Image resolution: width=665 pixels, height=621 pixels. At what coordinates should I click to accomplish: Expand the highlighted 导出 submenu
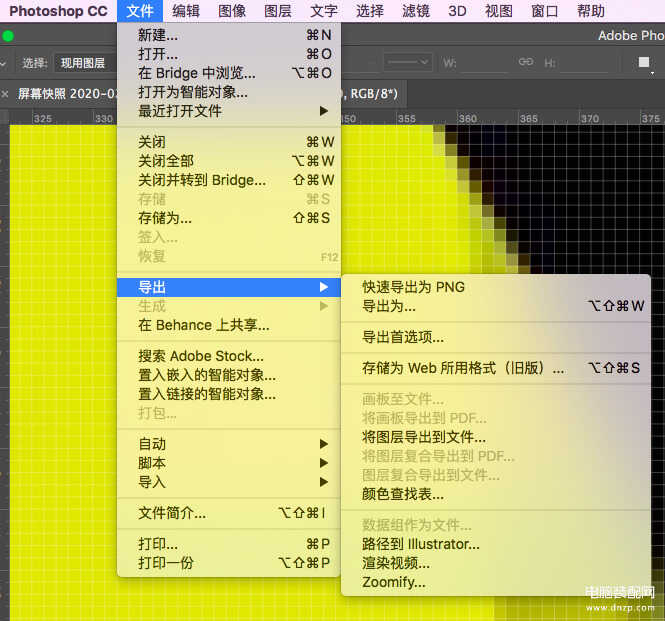point(229,287)
